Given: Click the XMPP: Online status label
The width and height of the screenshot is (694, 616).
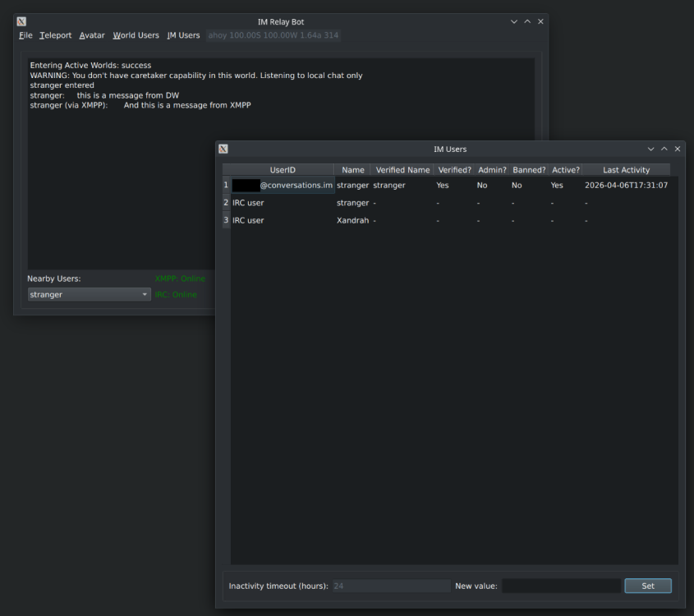Looking at the screenshot, I should [180, 278].
